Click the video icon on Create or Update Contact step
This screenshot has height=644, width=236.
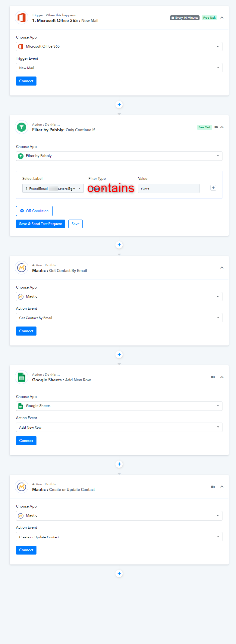tap(213, 487)
